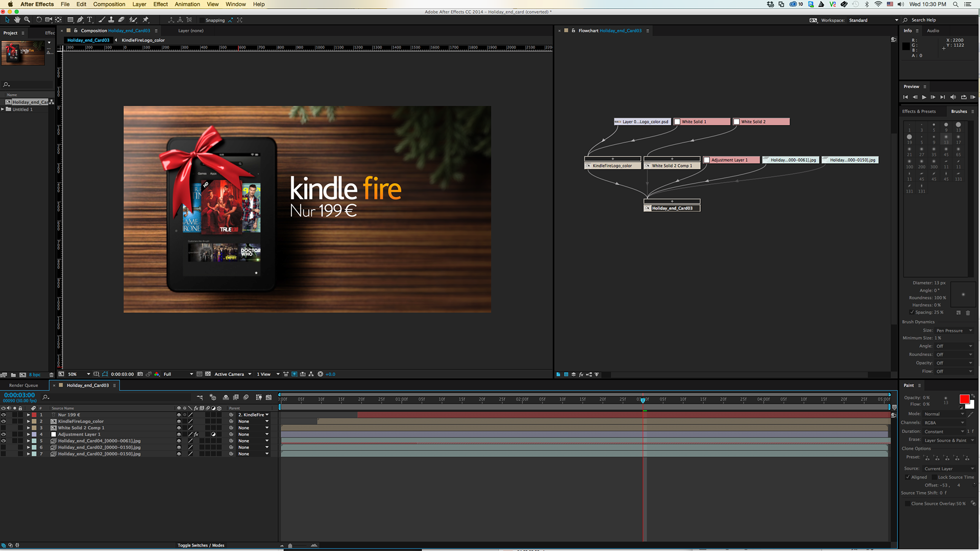Select the Horizontal Type tool
The image size is (980, 551).
coord(90,20)
